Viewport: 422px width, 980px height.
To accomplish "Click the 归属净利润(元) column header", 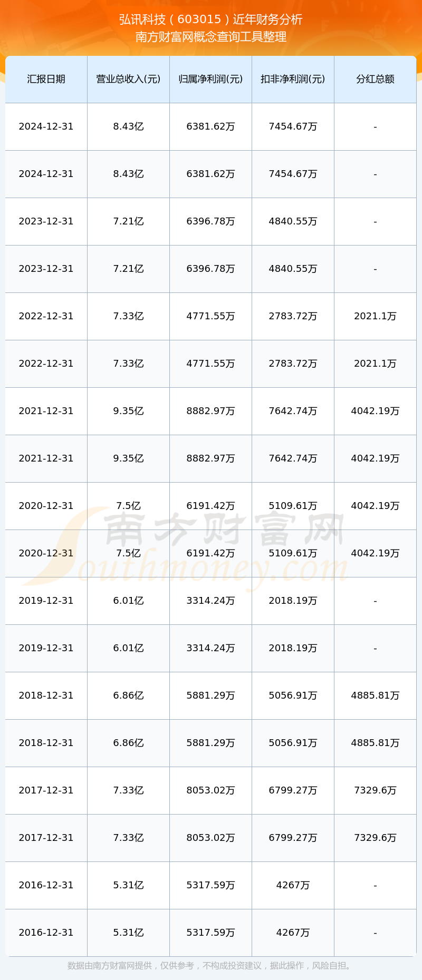I will click(210, 79).
